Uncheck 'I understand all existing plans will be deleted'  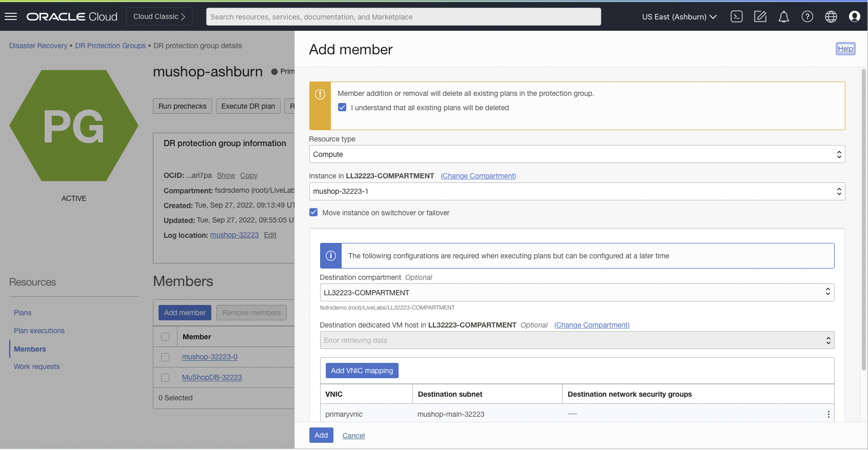point(342,108)
